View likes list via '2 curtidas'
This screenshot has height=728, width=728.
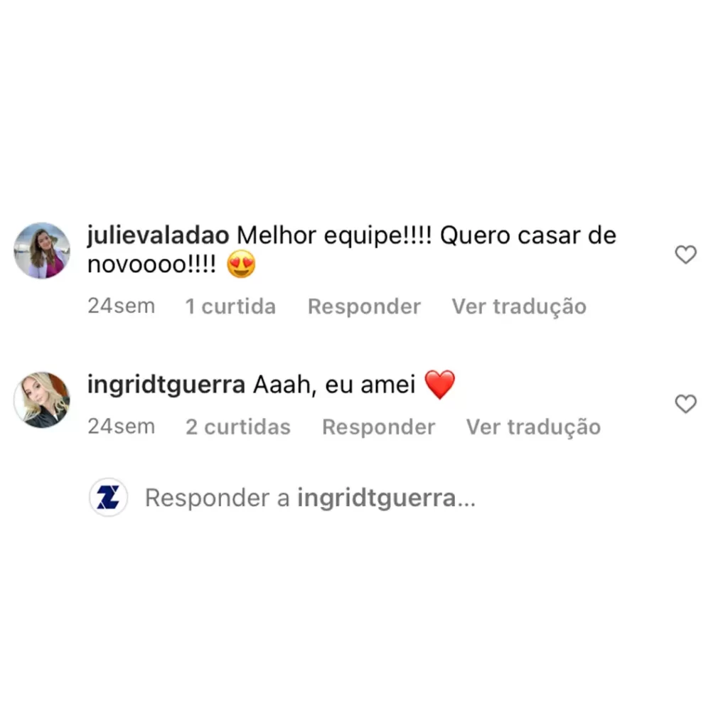click(x=237, y=427)
